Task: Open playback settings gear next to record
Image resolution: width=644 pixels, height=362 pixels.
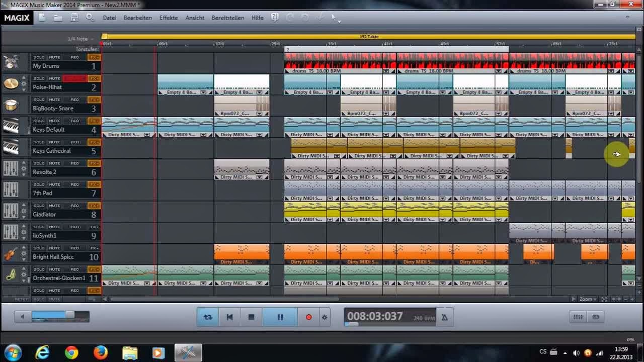Action: (x=325, y=317)
